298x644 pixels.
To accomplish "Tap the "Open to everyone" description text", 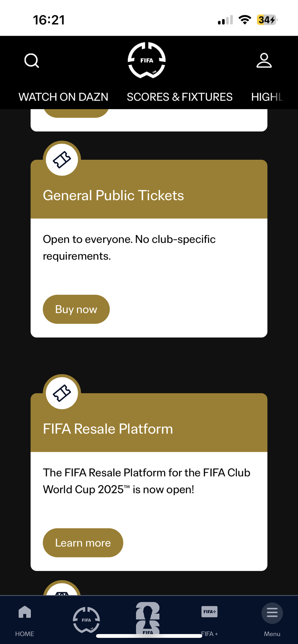I will pyautogui.click(x=129, y=247).
